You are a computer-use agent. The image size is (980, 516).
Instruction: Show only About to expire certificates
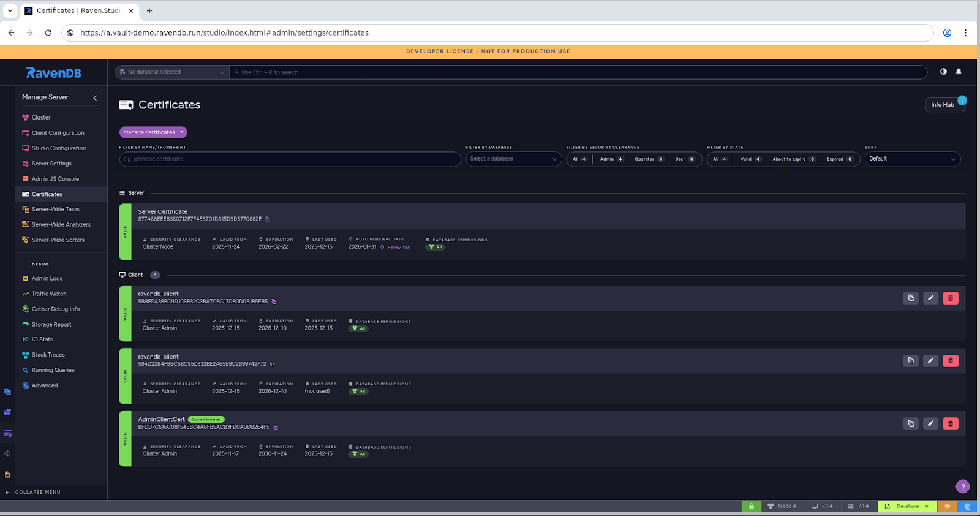coord(793,159)
